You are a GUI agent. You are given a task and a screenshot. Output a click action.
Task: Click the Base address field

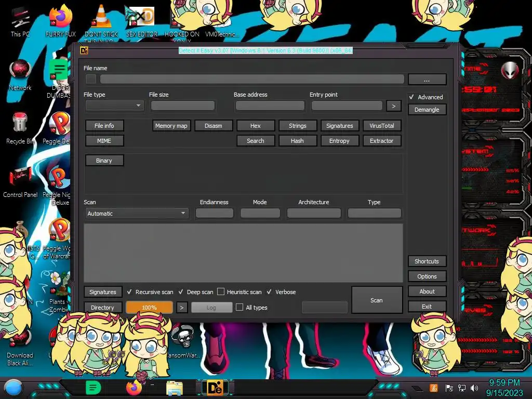(270, 106)
